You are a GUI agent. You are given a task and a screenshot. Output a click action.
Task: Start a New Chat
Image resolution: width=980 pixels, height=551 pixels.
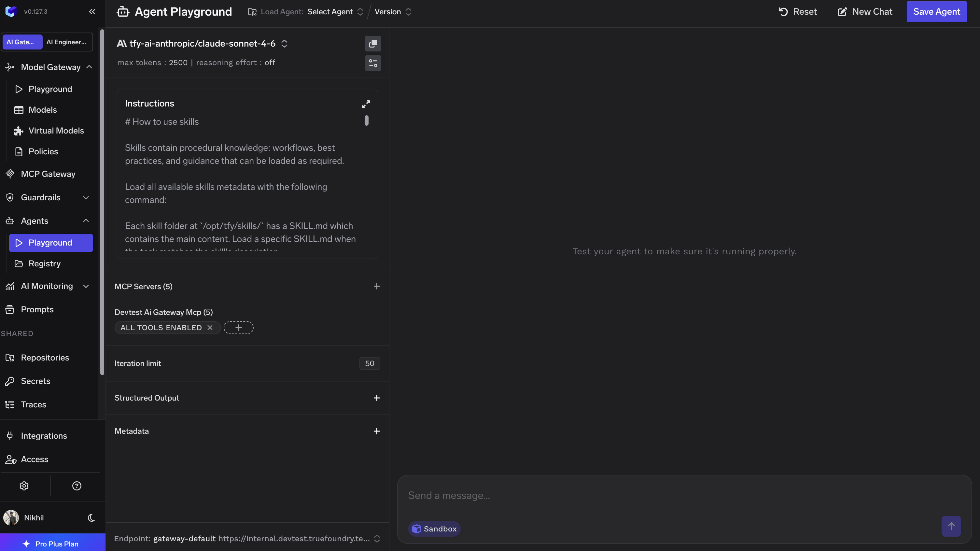865,11
